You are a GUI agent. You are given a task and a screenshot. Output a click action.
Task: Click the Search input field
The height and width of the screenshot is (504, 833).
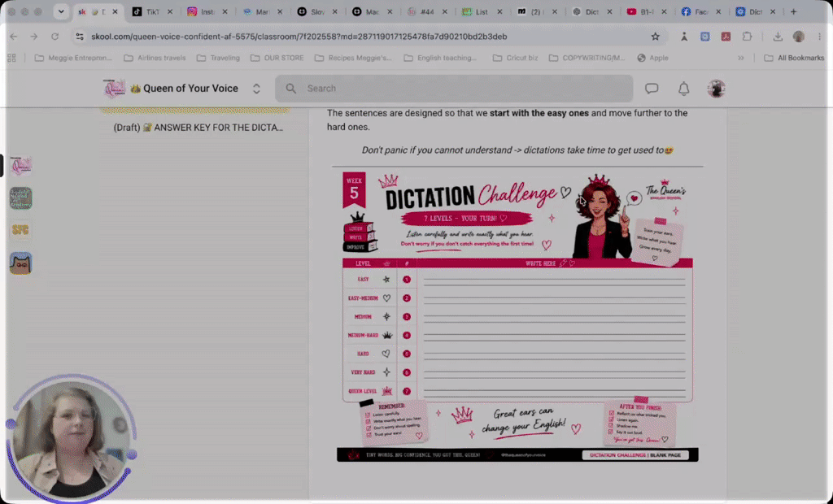[x=454, y=89]
